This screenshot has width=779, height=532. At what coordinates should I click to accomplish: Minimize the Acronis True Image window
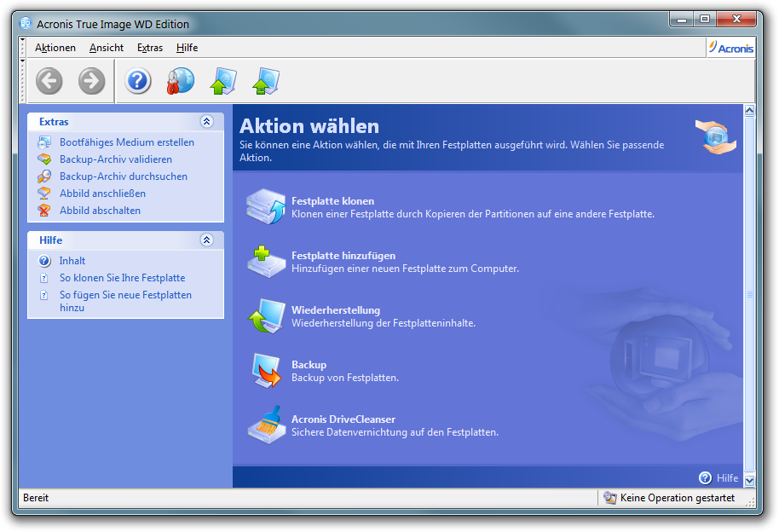tap(682, 20)
